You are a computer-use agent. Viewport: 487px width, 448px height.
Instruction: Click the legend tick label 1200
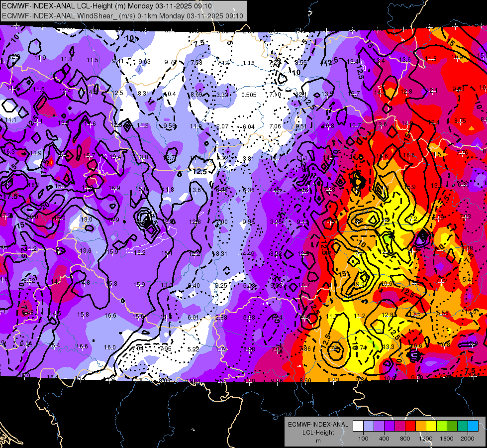[426, 439]
